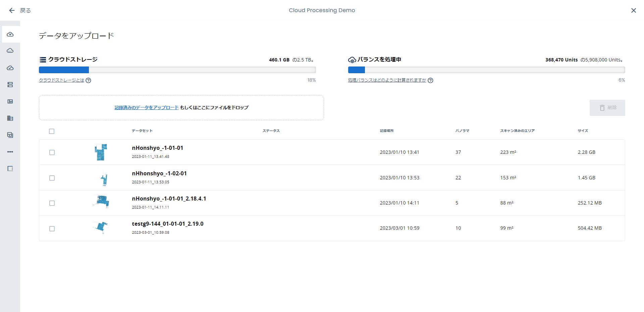Open the 処理バランスはどのように計算されますか link
This screenshot has width=644, height=312.
(x=387, y=80)
